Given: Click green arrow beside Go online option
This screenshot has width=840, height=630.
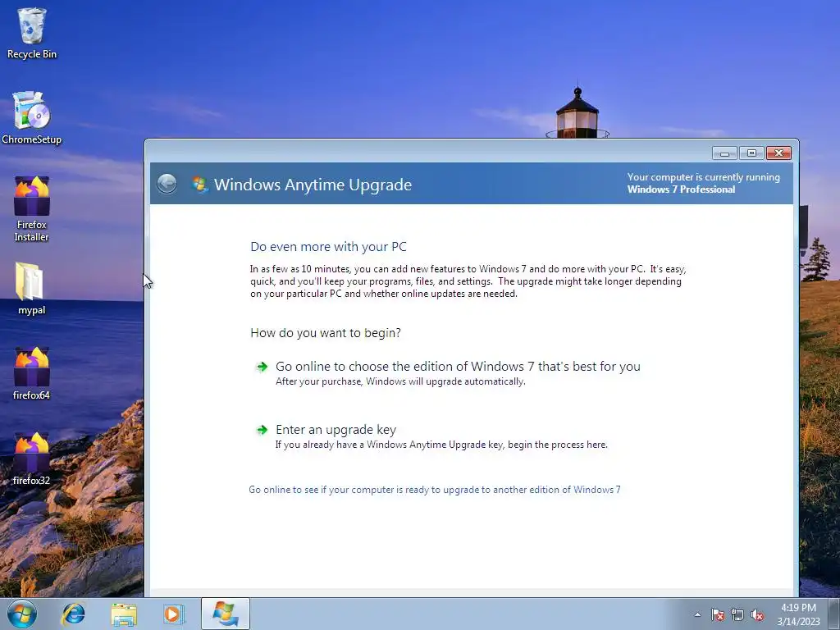Looking at the screenshot, I should pos(262,367).
